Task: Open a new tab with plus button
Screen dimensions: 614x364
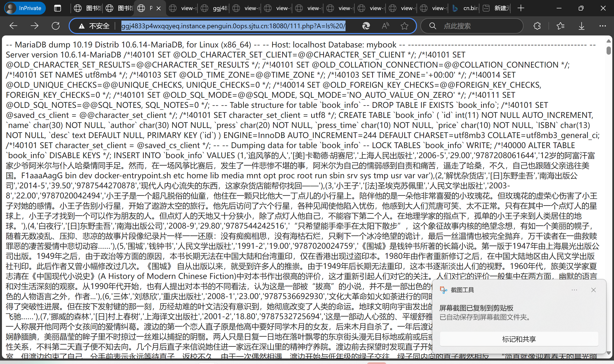Action: tap(521, 8)
